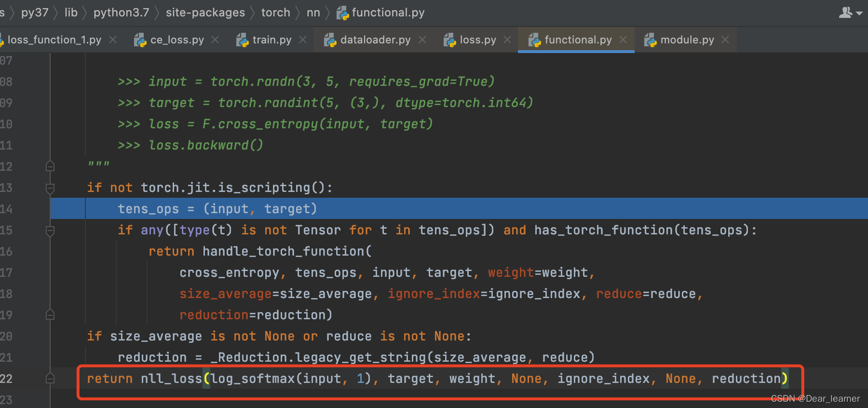
Task: Switch to the ce_loss.py tab
Action: click(177, 40)
